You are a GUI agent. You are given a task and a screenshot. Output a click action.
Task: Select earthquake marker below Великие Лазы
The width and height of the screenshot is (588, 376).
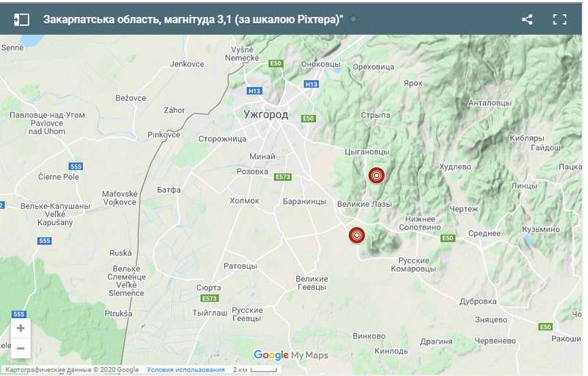point(356,235)
